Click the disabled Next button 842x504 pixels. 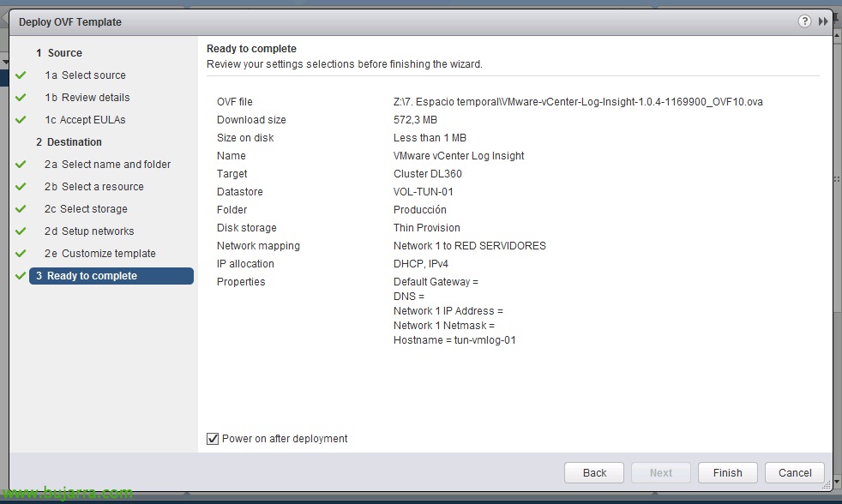[x=660, y=473]
